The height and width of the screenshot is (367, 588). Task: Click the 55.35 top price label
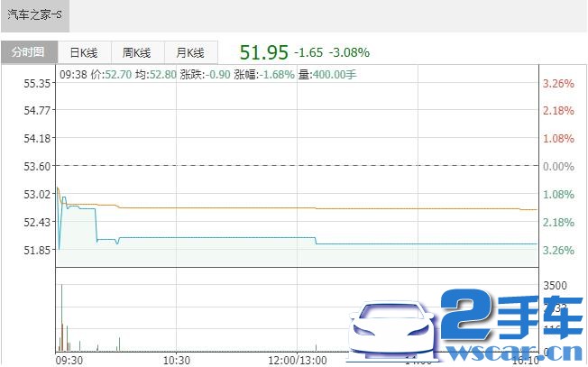pyautogui.click(x=37, y=83)
